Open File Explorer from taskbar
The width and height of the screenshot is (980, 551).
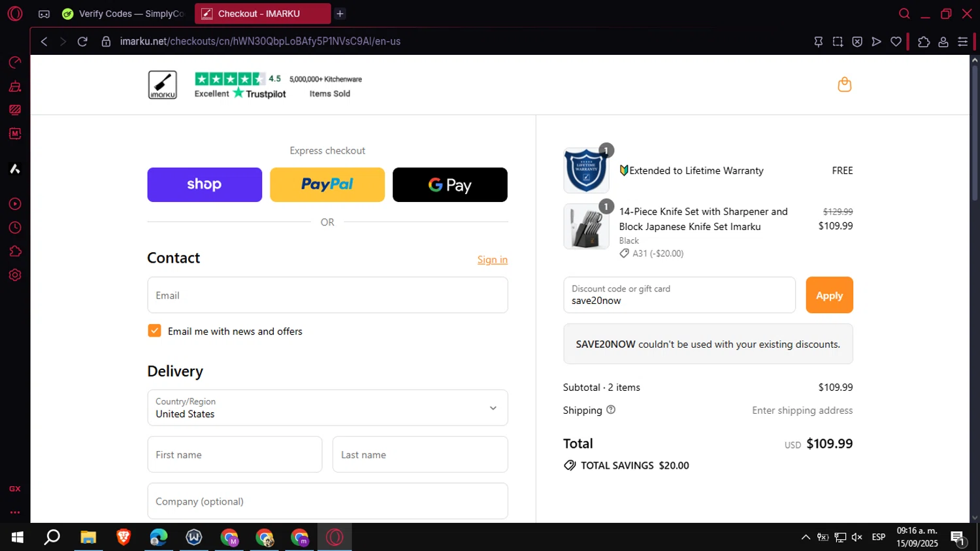88,537
